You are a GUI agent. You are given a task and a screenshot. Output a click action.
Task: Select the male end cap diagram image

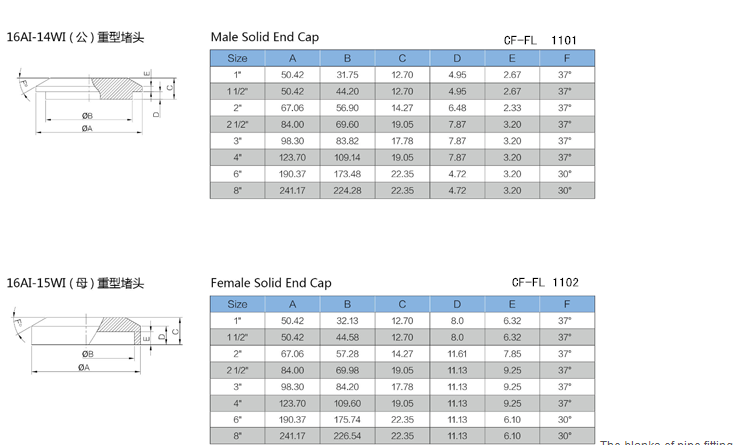(x=96, y=102)
